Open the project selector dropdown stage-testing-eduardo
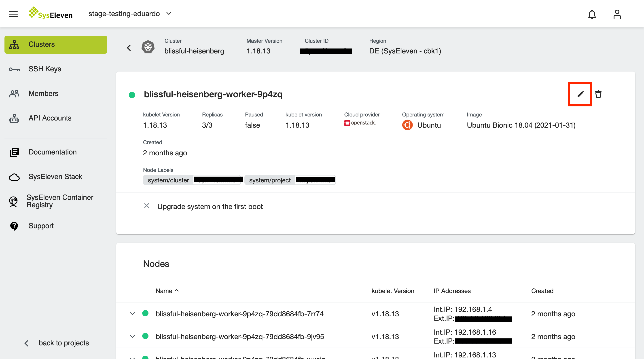This screenshot has height=359, width=644. click(x=130, y=13)
